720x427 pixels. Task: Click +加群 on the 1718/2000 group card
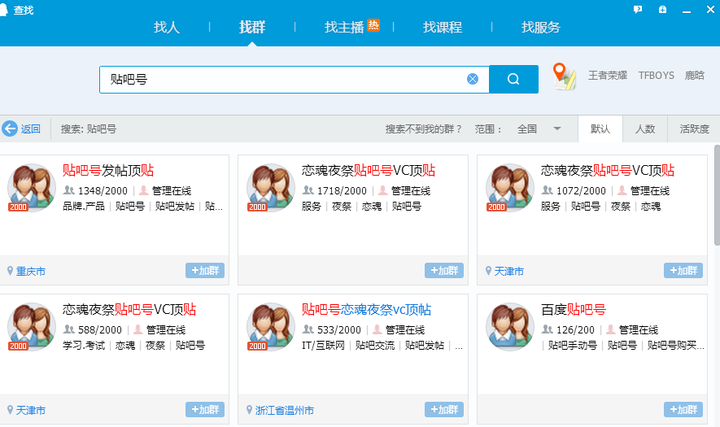pyautogui.click(x=444, y=270)
